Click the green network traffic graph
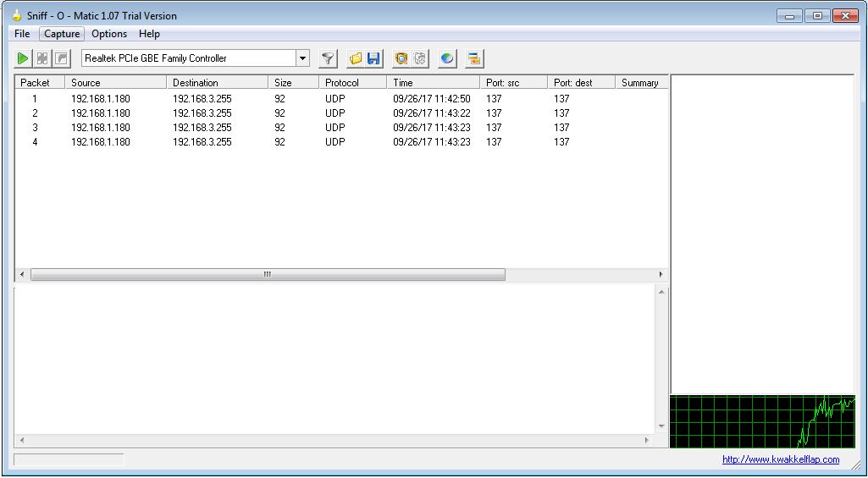868x478 pixels. tap(762, 421)
